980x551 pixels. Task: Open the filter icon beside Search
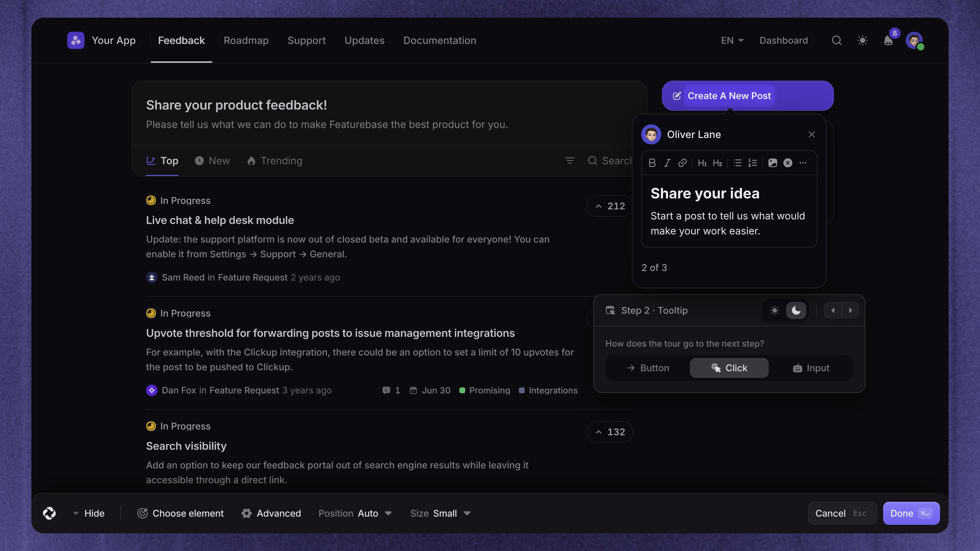click(570, 161)
